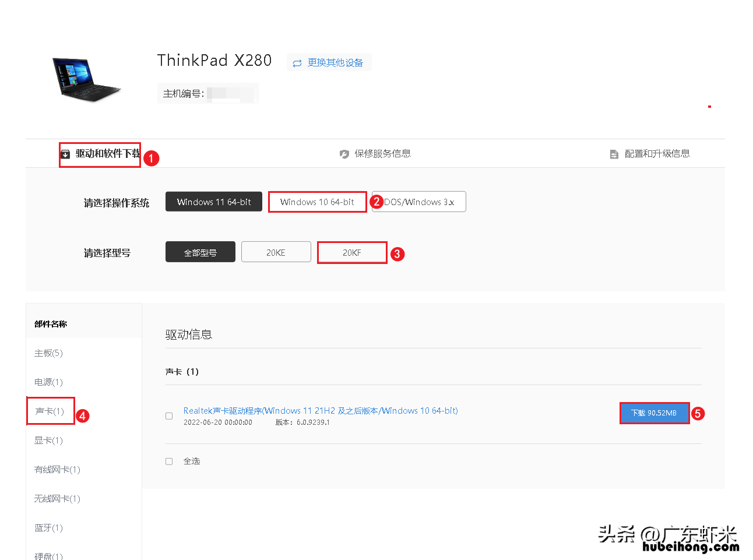Open 无线网卡(1) component category
This screenshot has width=753, height=560.
click(x=57, y=499)
